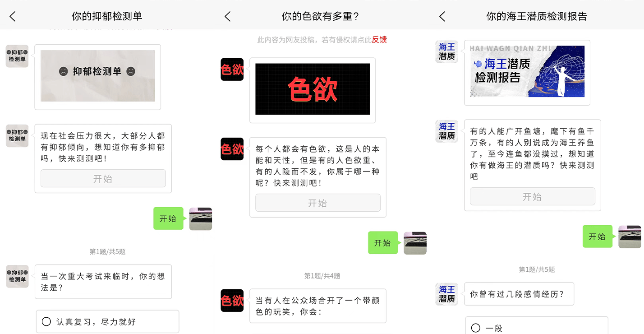Tap user avatar in 海王潜质 chat

(x=630, y=237)
